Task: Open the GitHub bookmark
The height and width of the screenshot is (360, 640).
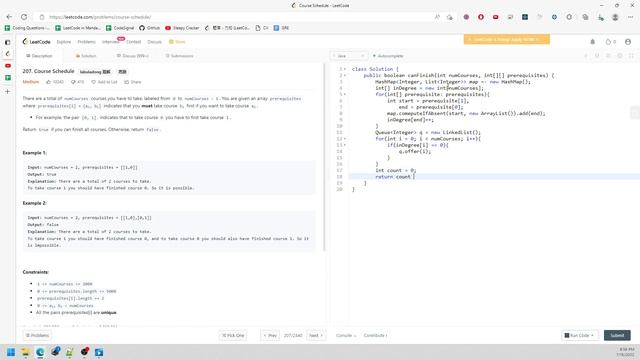Action: (x=149, y=28)
